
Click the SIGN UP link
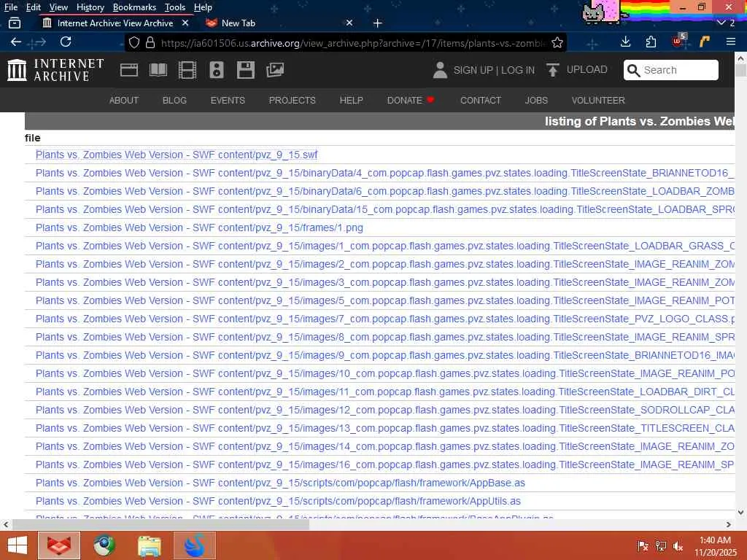click(473, 70)
